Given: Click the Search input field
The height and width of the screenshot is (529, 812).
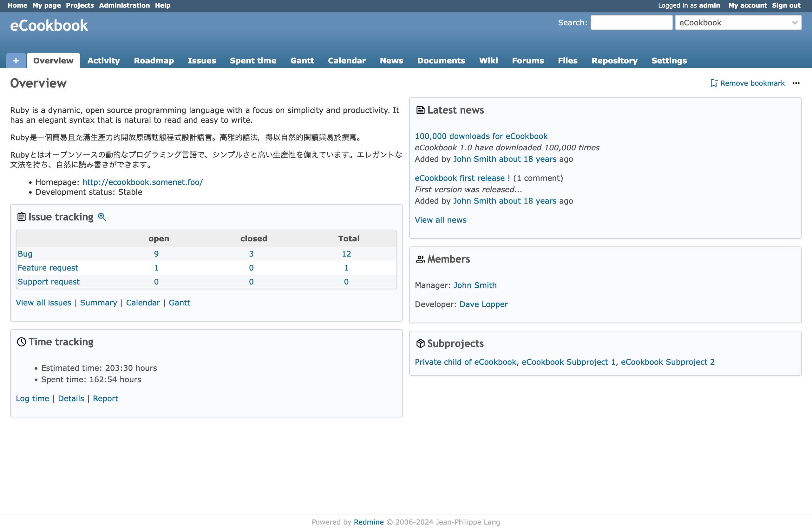Looking at the screenshot, I should coord(632,23).
